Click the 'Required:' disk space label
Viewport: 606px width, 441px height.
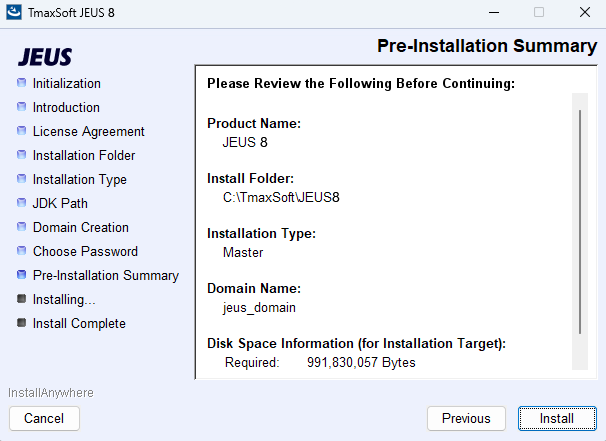pyautogui.click(x=252, y=363)
